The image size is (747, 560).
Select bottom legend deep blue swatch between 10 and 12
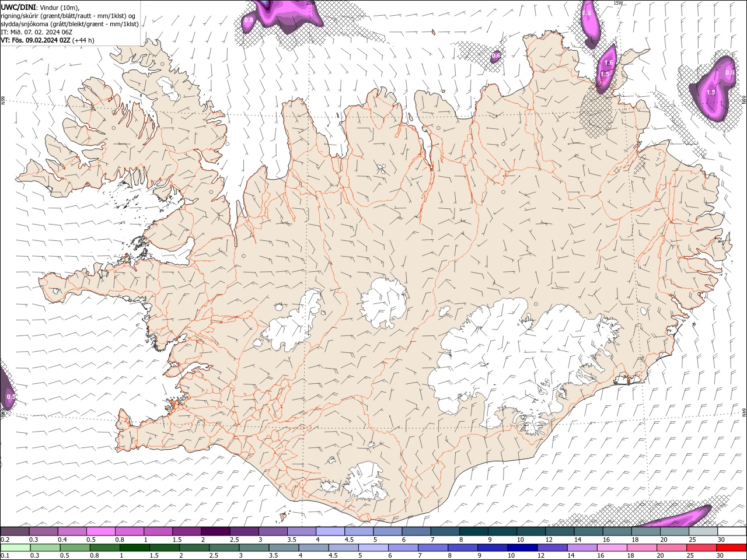[522, 548]
